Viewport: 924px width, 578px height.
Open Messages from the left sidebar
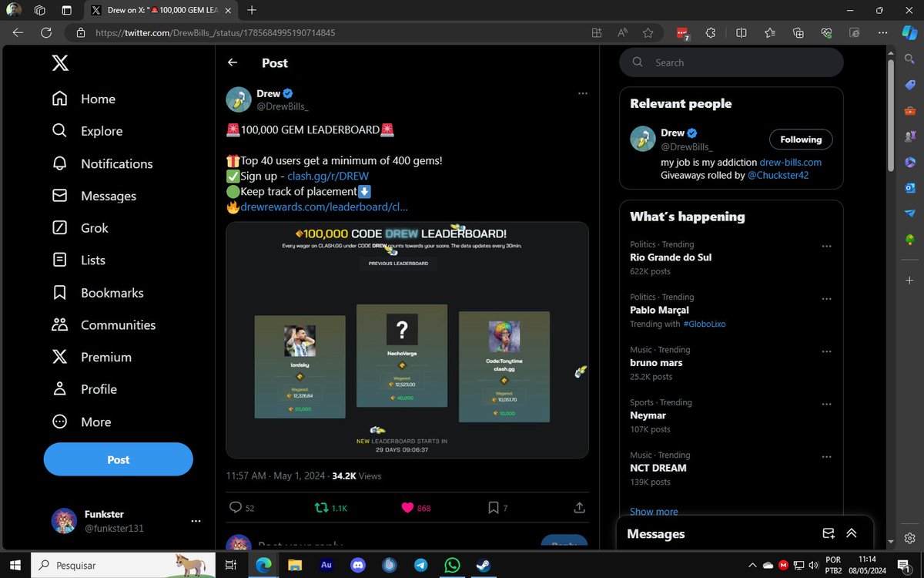point(93,196)
